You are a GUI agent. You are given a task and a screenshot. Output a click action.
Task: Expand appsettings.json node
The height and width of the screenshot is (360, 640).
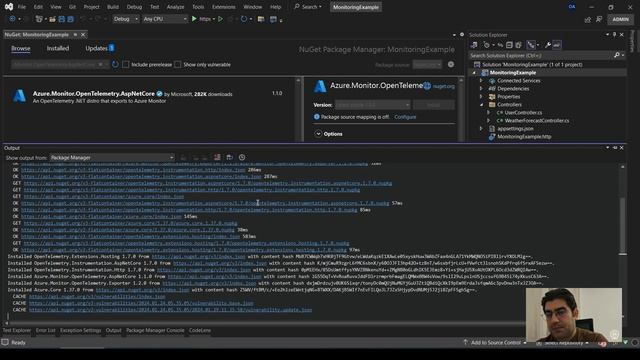tap(481, 129)
